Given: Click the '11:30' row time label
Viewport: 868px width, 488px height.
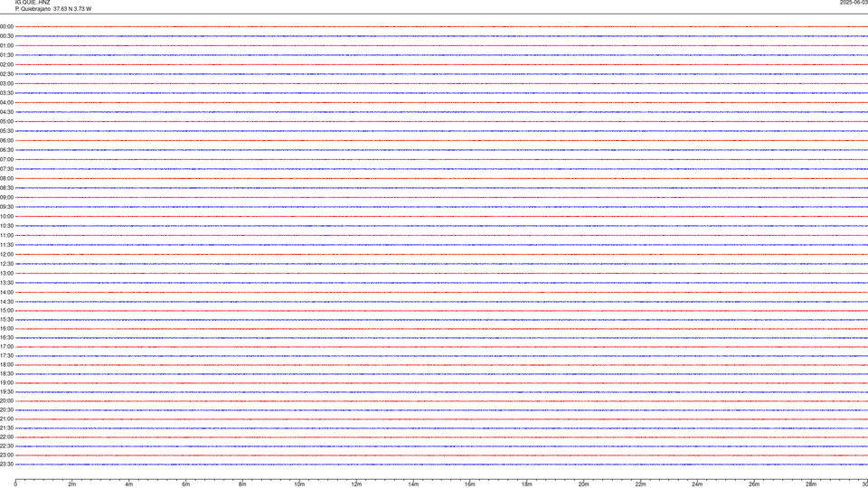Looking at the screenshot, I should 6,245.
